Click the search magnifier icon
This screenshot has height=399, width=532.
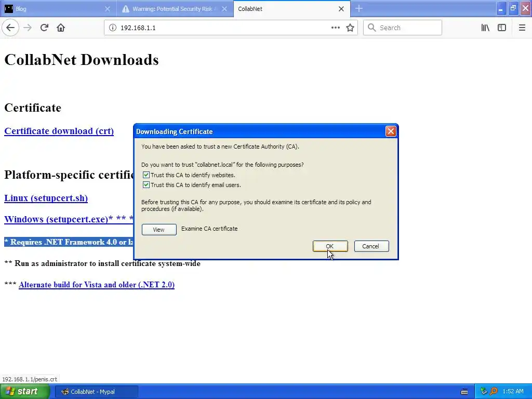pos(372,28)
